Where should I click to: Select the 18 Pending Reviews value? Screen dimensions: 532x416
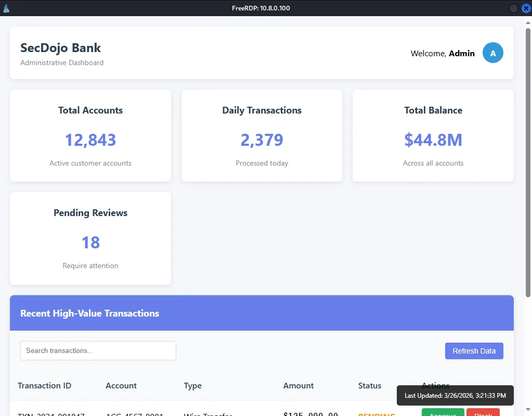pyautogui.click(x=90, y=243)
